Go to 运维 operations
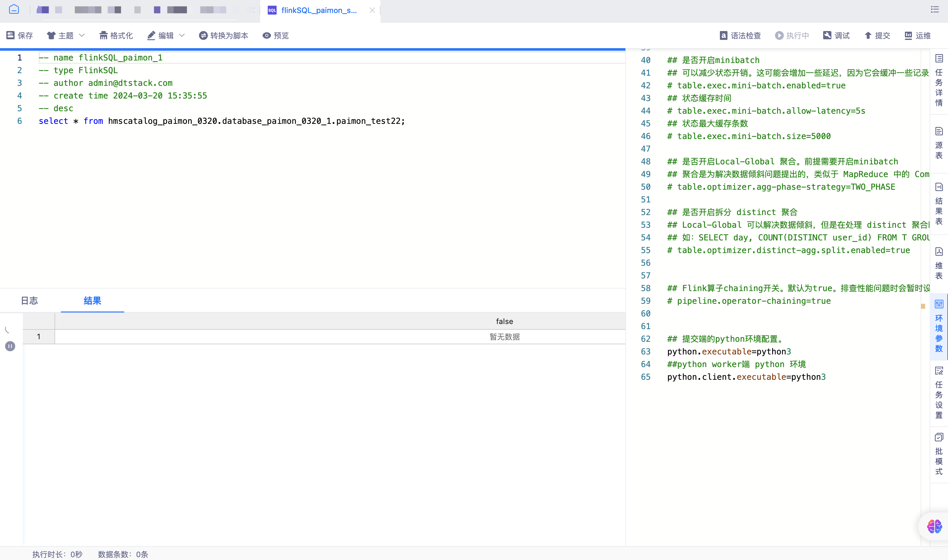The height and width of the screenshot is (560, 948). click(918, 35)
